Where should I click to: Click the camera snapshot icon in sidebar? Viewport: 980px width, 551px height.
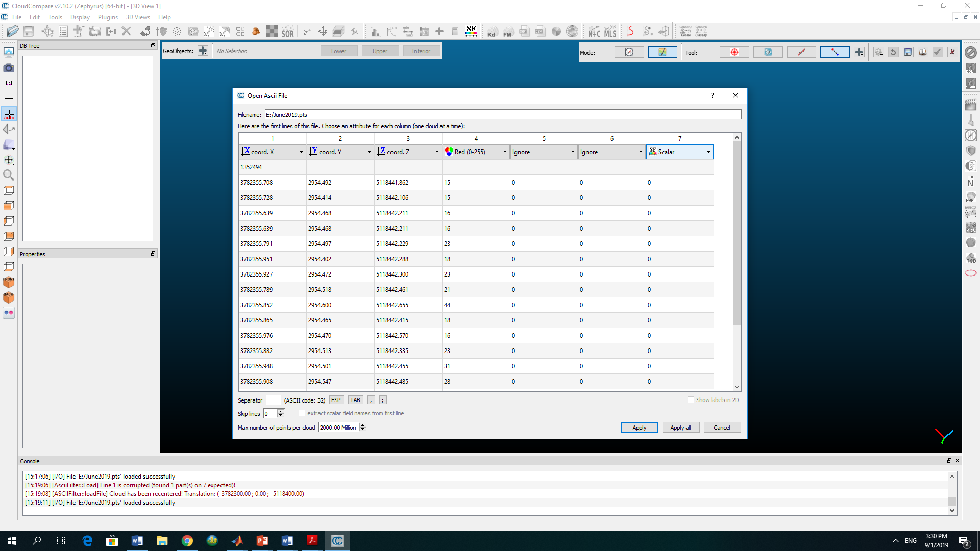click(9, 68)
